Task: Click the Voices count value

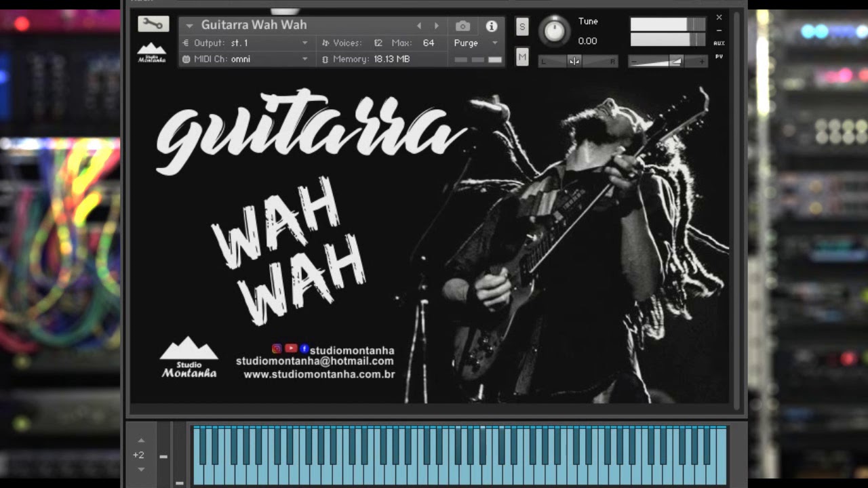Action: pos(378,43)
